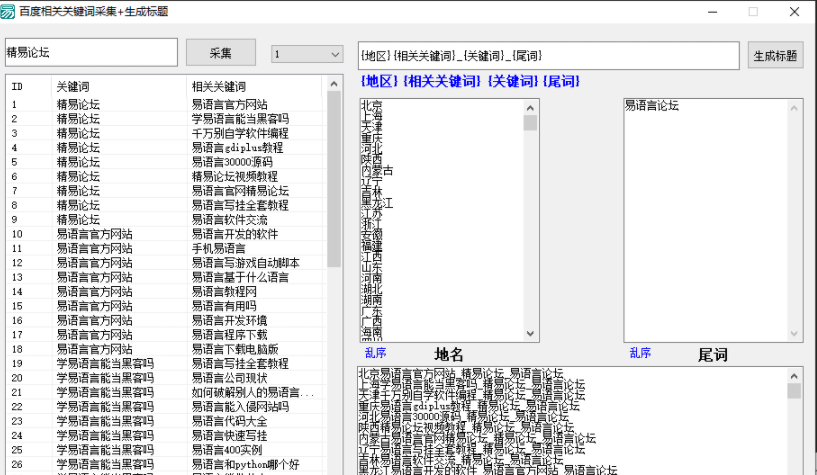
Task: Click down arrow of place names scrollbar
Action: 530,333
